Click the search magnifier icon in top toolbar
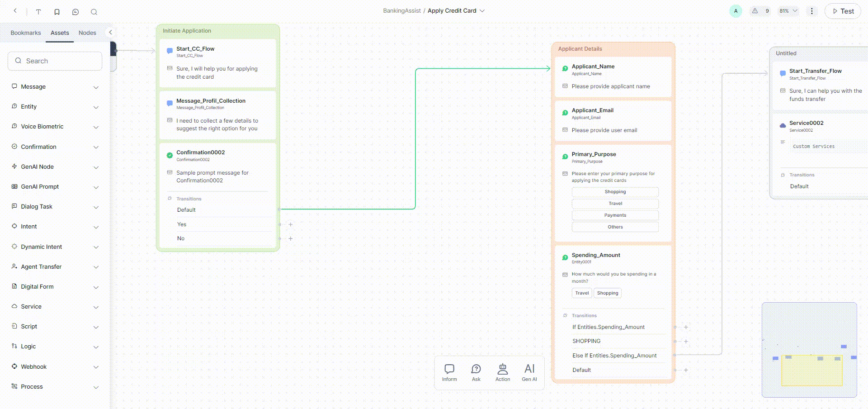The image size is (868, 409). (94, 12)
